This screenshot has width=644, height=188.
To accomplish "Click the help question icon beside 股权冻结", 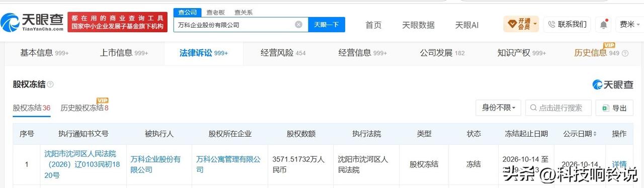I will click(50, 84).
